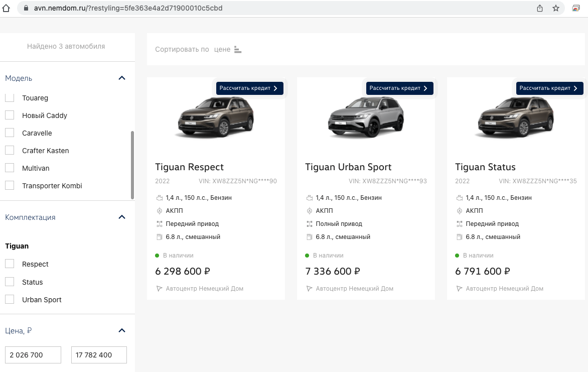Check the Caravelle model checkbox
The image size is (588, 372).
coord(10,133)
